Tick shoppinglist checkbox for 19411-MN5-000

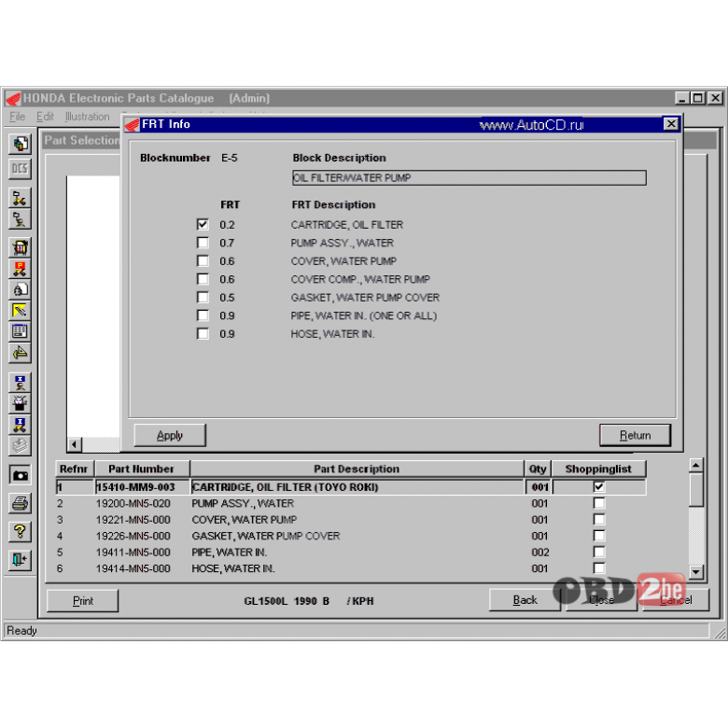coord(599,552)
